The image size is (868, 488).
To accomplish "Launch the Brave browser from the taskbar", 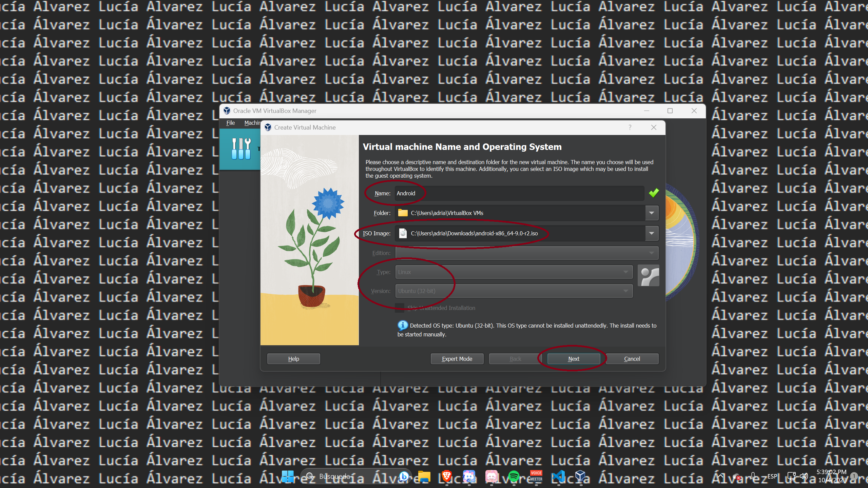I will (446, 476).
